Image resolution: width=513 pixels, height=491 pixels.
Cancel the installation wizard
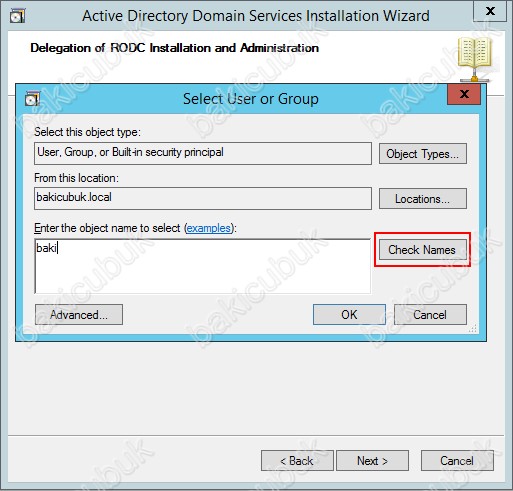point(457,461)
